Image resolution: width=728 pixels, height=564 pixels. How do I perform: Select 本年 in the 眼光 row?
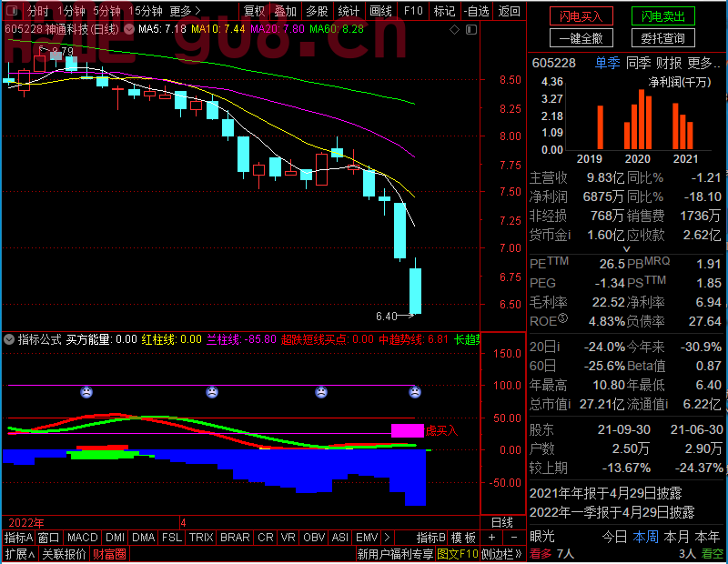[x=707, y=537]
